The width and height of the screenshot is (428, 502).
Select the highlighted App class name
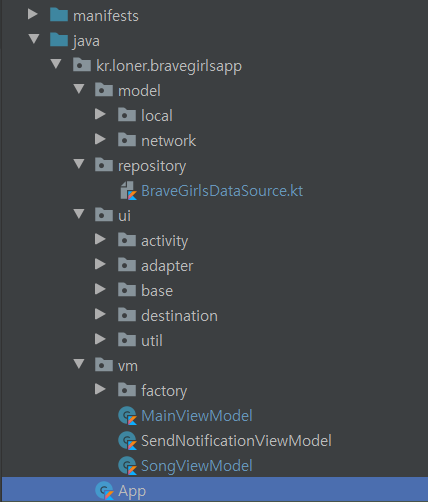[x=132, y=492]
